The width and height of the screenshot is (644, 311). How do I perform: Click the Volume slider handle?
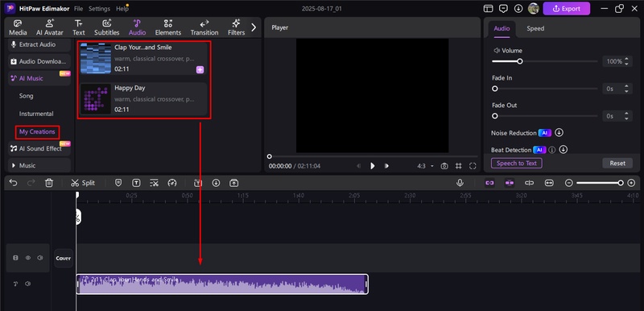[x=519, y=61]
